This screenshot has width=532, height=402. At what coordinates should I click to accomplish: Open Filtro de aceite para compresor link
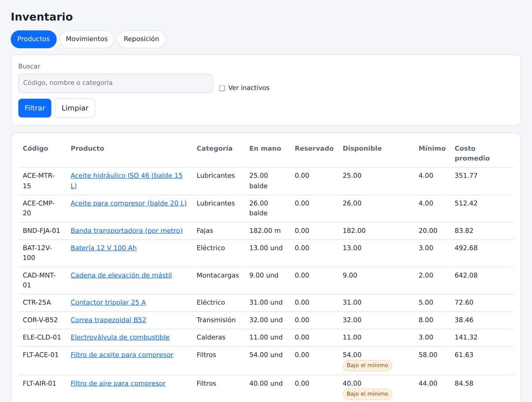click(122, 355)
